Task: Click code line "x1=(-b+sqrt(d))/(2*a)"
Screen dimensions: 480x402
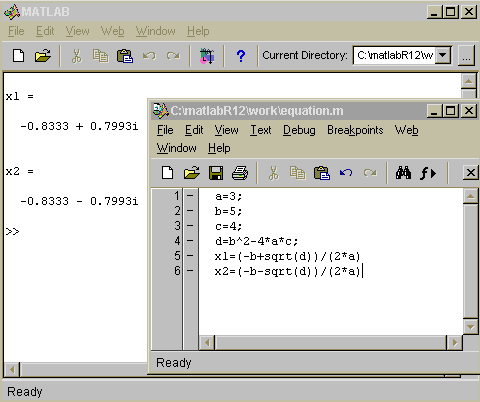Action: [x=287, y=256]
